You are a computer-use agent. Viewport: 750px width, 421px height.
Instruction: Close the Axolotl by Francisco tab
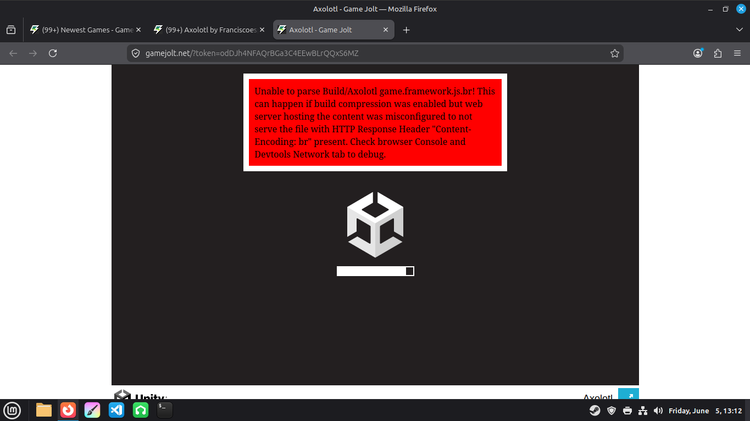(x=262, y=30)
